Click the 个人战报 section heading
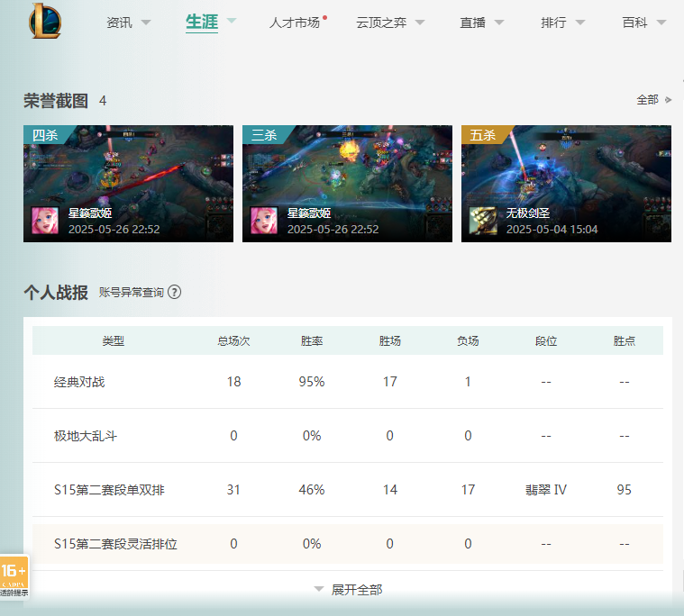 point(56,292)
